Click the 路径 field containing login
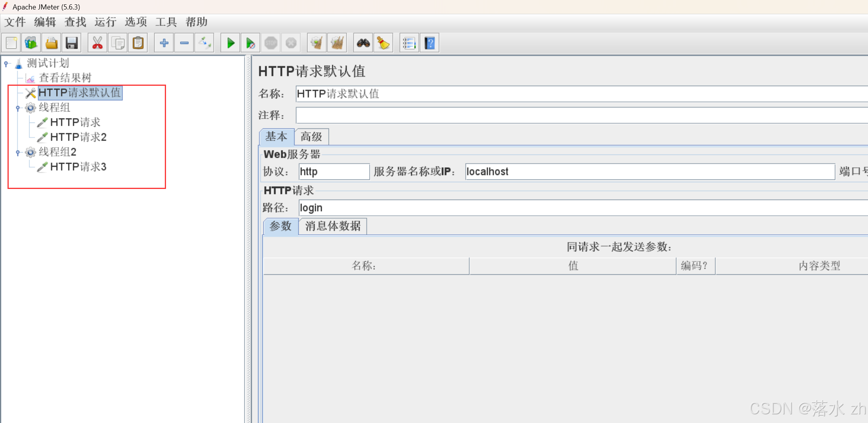The height and width of the screenshot is (423, 868). pos(583,208)
